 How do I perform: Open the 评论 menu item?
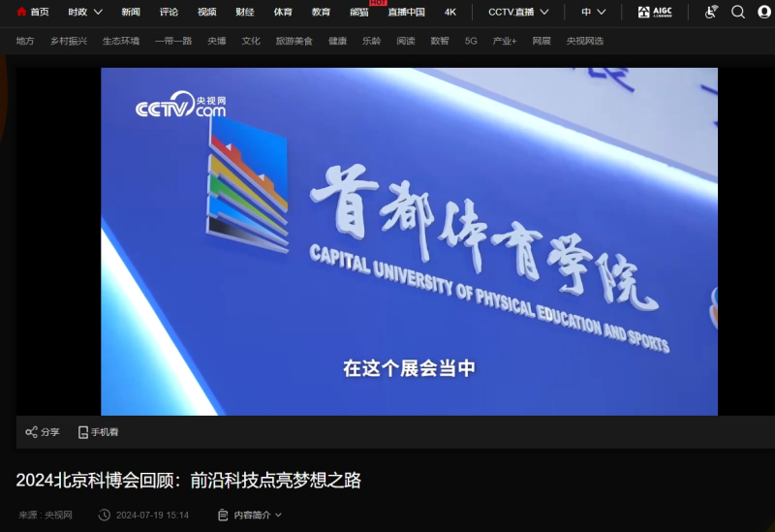click(169, 12)
